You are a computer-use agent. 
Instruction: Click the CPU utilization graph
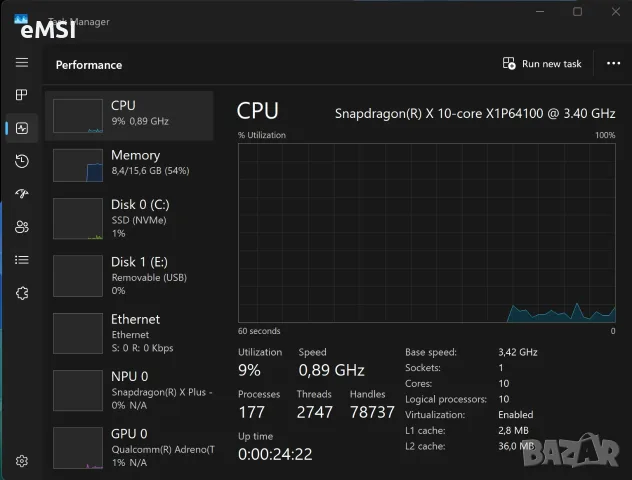427,233
